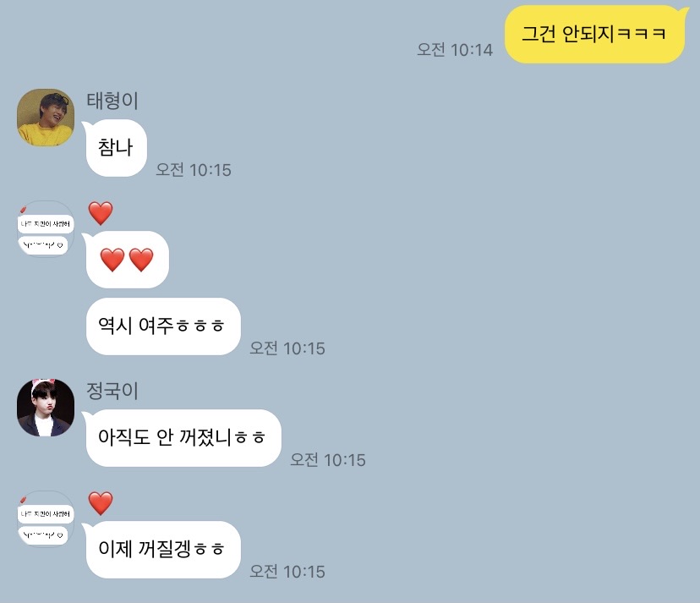Tap the first heart-named user's avatar
This screenshot has width=700, height=603.
pos(46,229)
